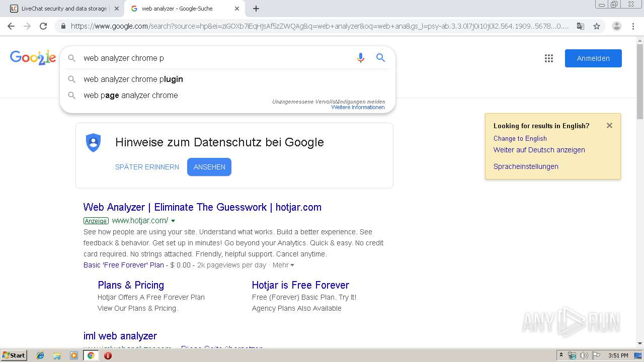Open iml web analyzer result
This screenshot has height=362, width=644.
[120, 336]
